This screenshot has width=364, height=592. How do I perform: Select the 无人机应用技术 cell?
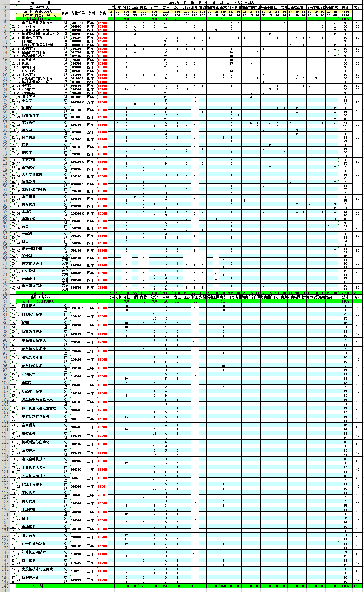pyautogui.click(x=41, y=476)
